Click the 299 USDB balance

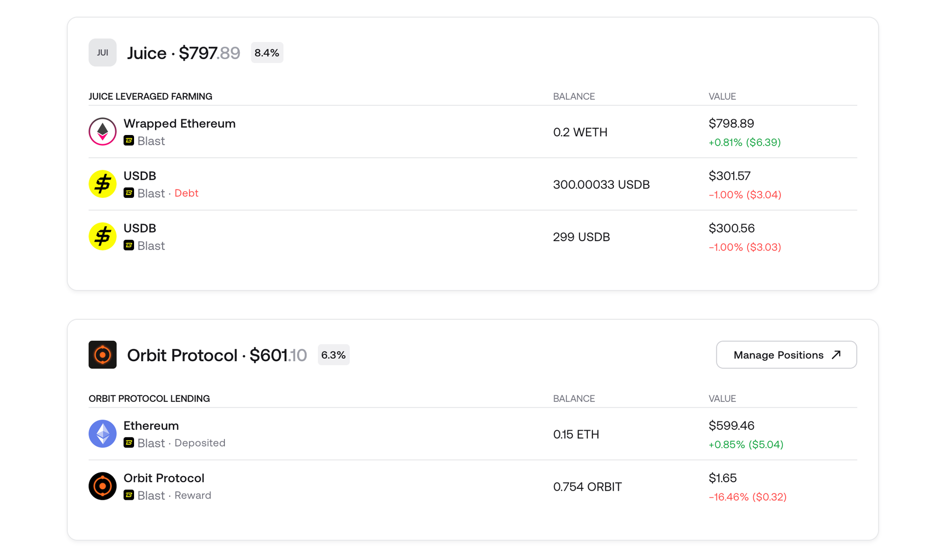(581, 237)
